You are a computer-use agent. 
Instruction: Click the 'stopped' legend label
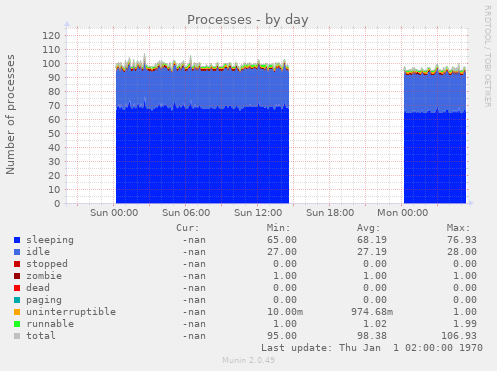(x=47, y=264)
